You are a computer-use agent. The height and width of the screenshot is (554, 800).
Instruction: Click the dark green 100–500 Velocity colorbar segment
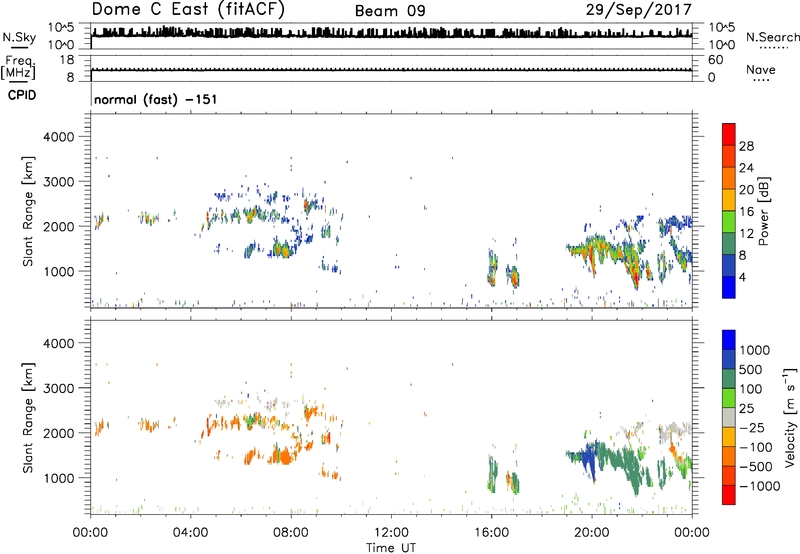pyautogui.click(x=729, y=379)
